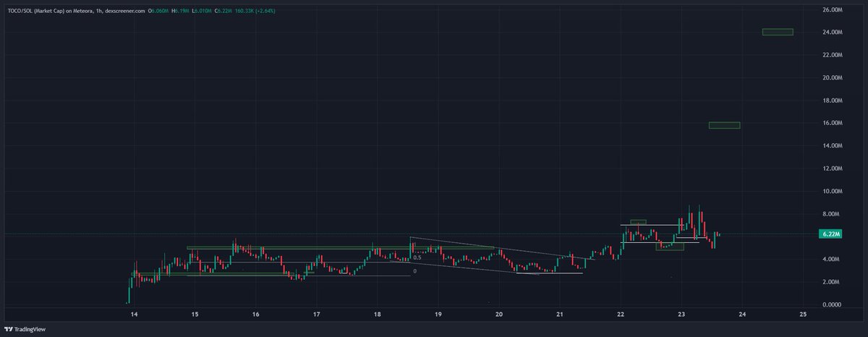
Task: Click the 22.00M price axis label
Action: coord(833,55)
